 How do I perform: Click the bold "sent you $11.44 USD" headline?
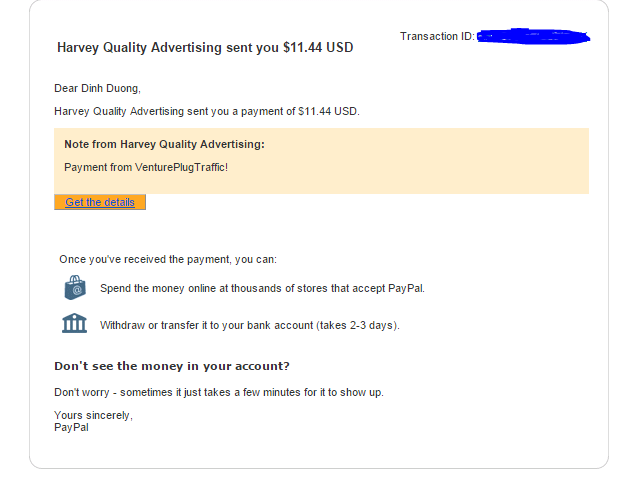205,47
